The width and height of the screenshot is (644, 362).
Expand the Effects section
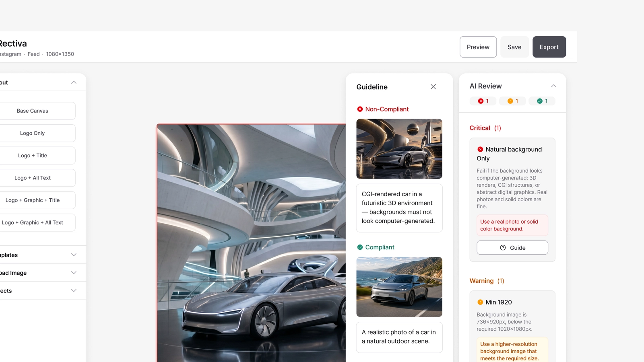(x=74, y=290)
